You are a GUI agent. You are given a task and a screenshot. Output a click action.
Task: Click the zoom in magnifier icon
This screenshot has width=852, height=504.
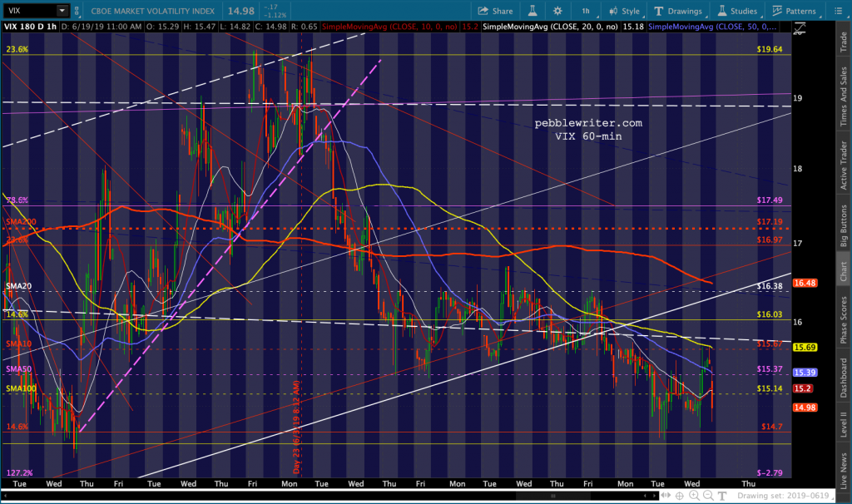coord(694,496)
